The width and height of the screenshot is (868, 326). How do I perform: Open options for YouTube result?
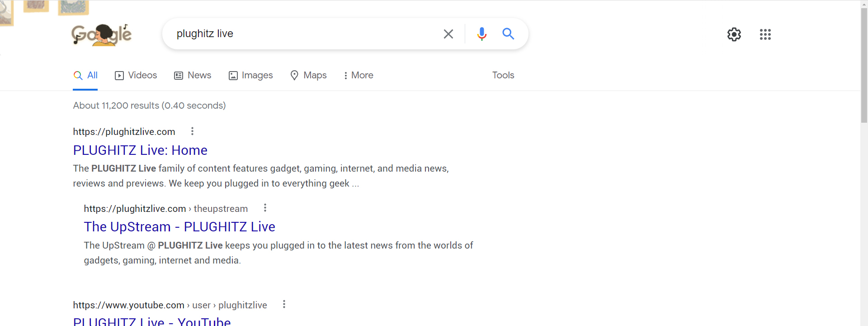pos(284,304)
